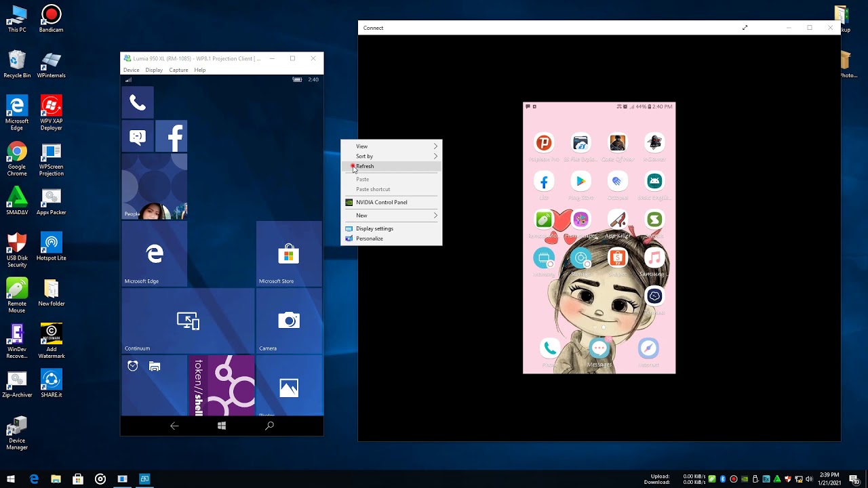Open Phone in the Android dock
868x488 pixels.
[x=550, y=348]
